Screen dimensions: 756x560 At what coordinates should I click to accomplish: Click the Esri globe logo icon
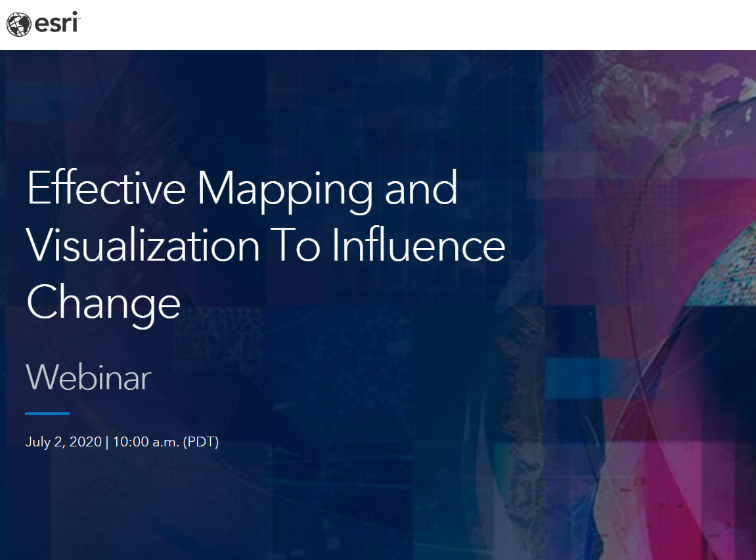coord(19,24)
